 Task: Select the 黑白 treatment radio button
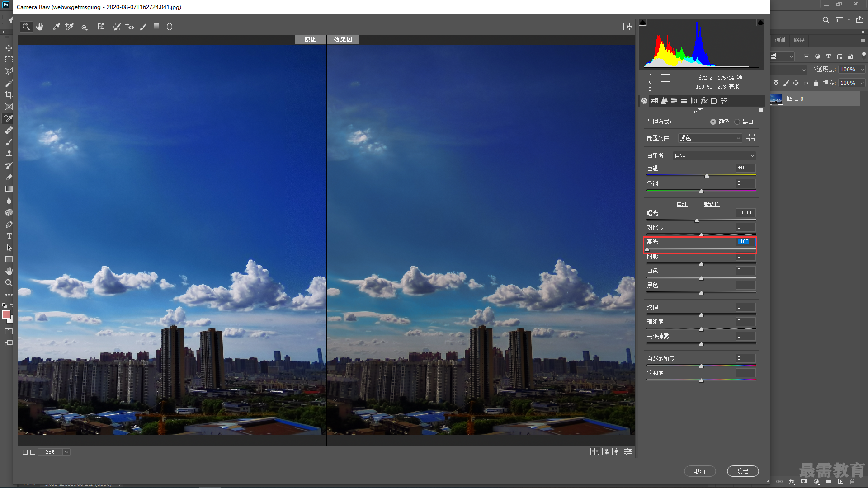coord(737,122)
